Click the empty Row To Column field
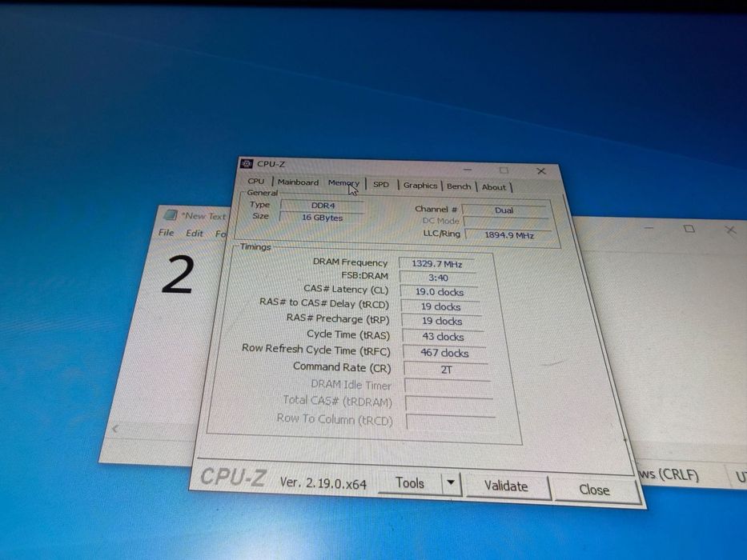Screen dimensions: 747x560 [451, 422]
